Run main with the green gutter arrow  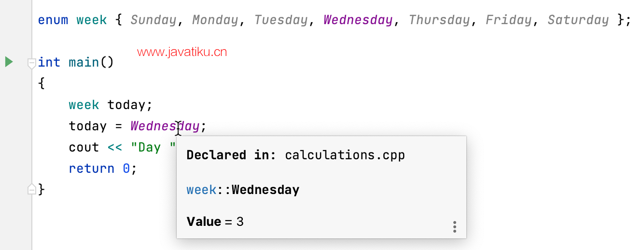(x=9, y=62)
